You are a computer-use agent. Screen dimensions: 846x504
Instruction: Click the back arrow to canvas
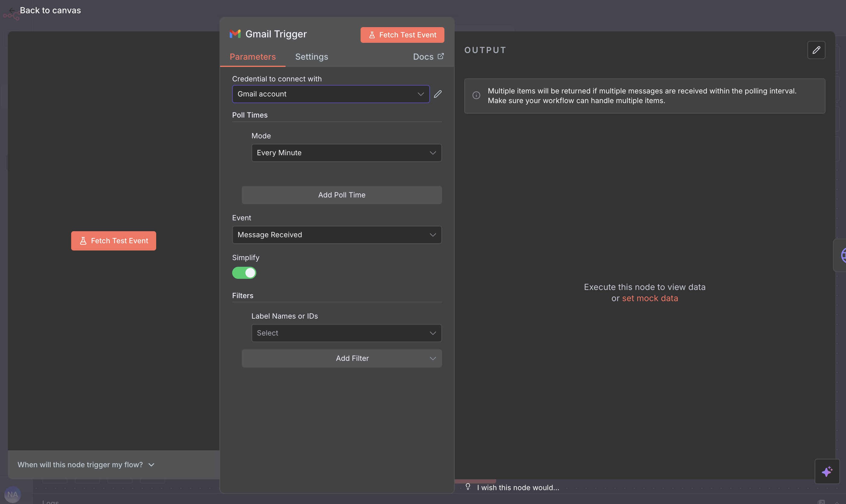(12, 11)
